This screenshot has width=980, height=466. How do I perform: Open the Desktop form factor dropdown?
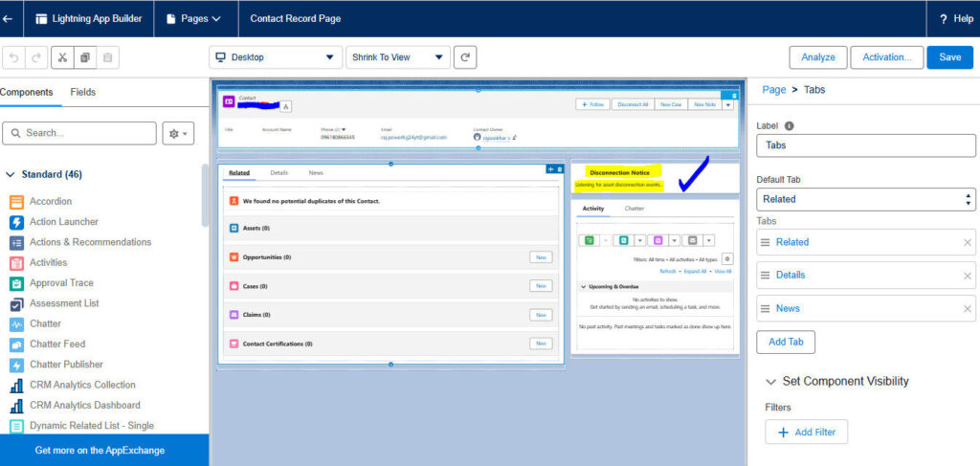click(x=276, y=57)
